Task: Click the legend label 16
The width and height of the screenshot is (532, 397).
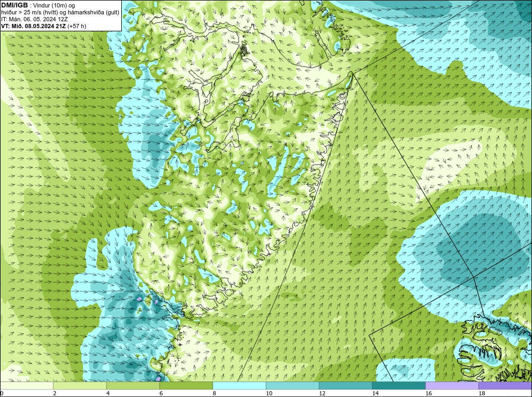Action: (428, 393)
